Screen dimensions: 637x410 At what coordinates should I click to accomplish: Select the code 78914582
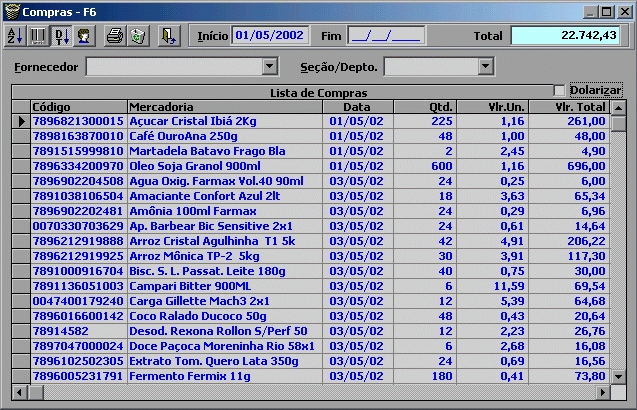coord(61,332)
